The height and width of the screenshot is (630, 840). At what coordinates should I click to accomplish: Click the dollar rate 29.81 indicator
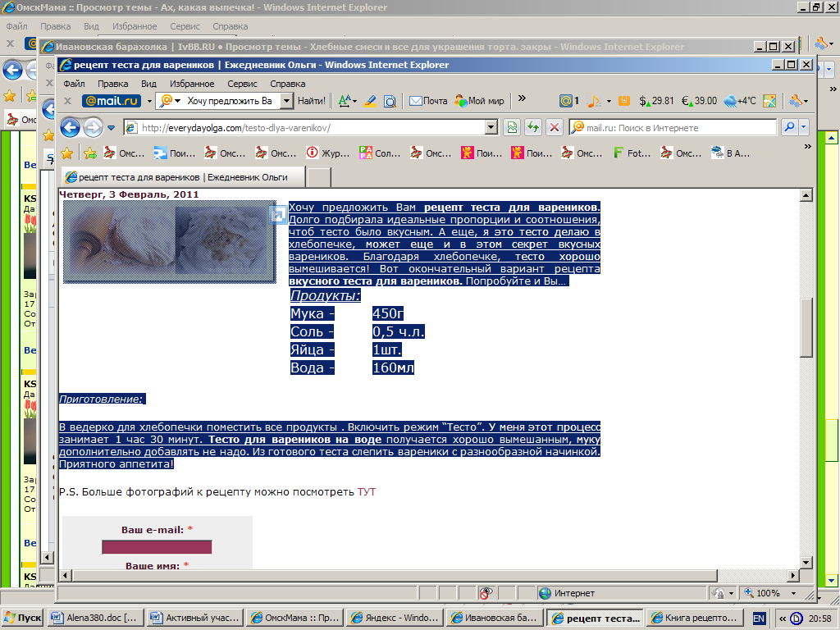coord(656,101)
